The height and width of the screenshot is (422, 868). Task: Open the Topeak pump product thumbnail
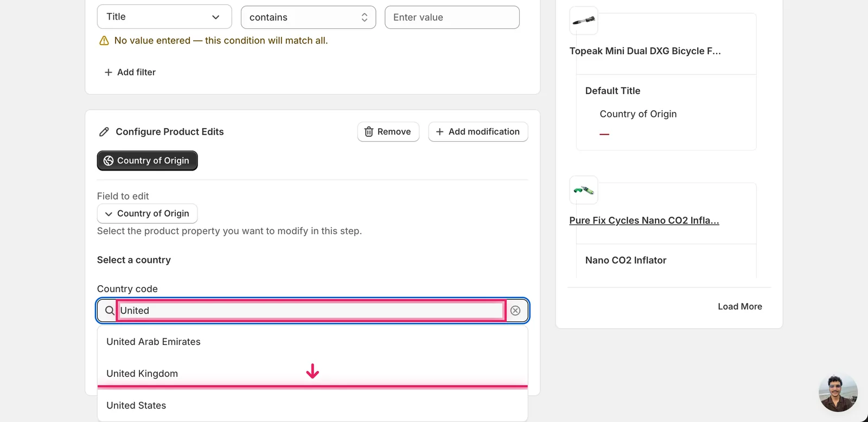584,21
